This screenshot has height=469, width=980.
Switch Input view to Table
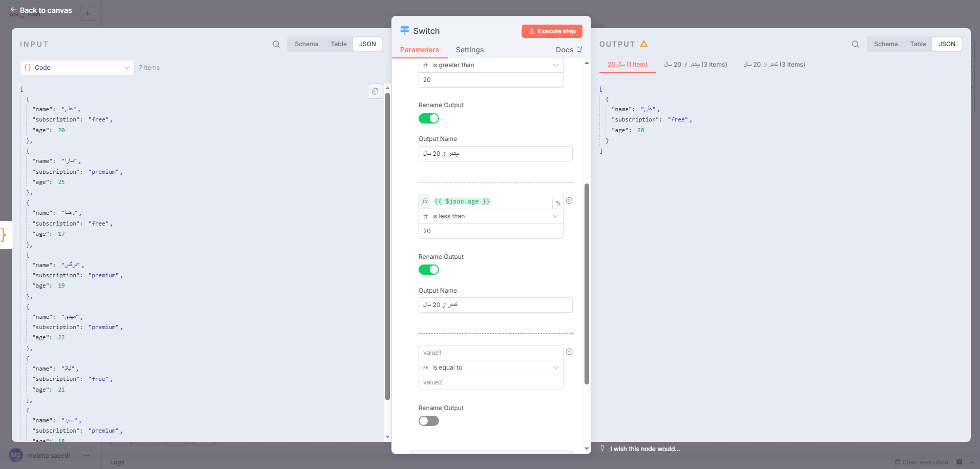(339, 44)
